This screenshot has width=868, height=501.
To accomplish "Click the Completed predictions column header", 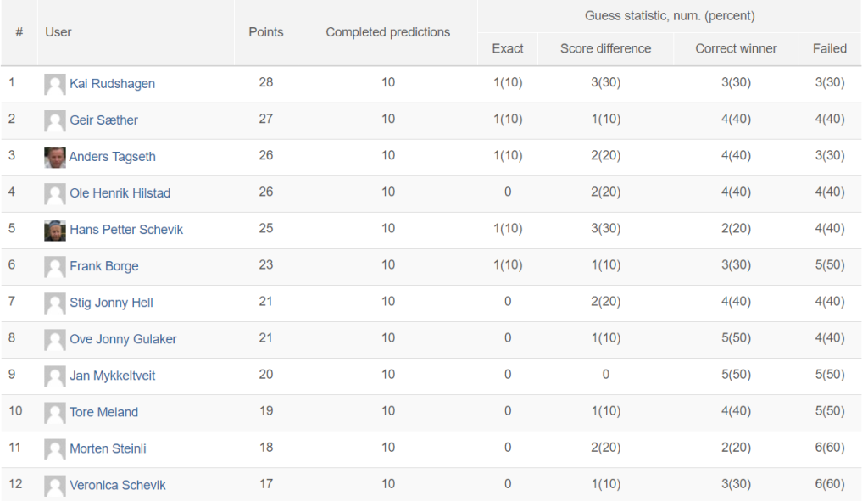I will [388, 32].
